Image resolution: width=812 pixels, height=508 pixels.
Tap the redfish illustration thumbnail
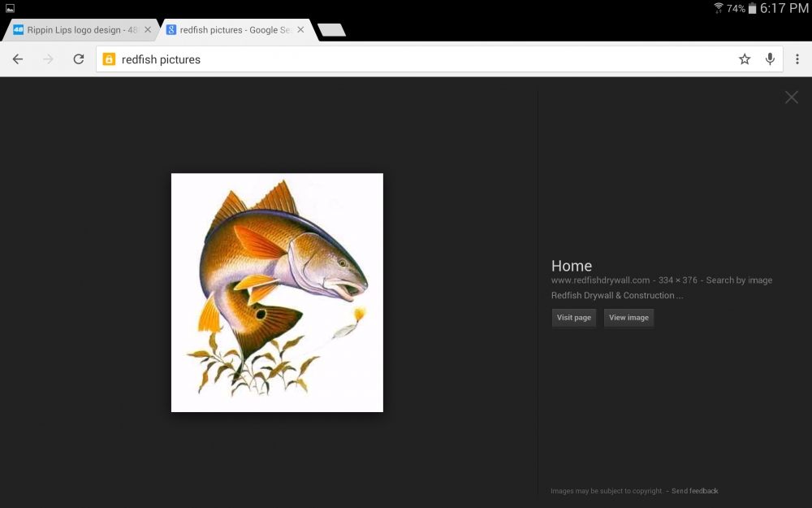pos(277,293)
